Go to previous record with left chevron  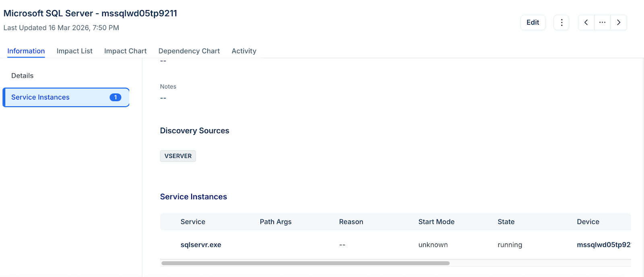point(586,23)
